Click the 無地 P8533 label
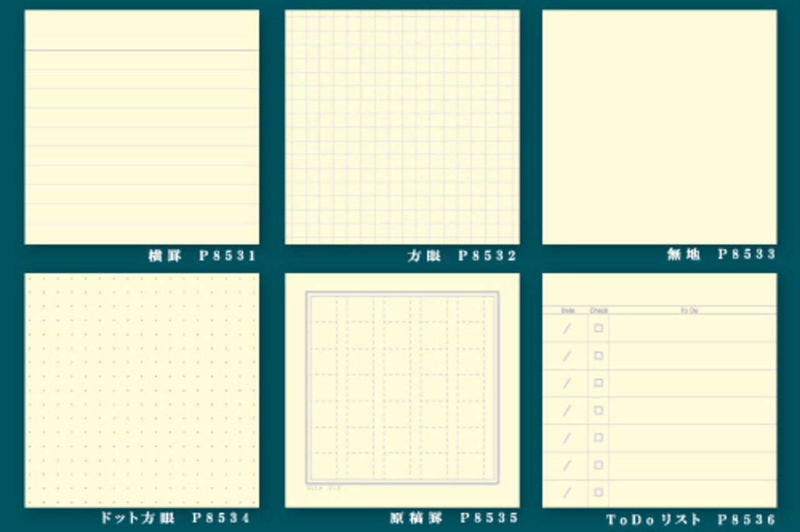Screen dimensions: 800x532 pyautogui.click(x=721, y=254)
